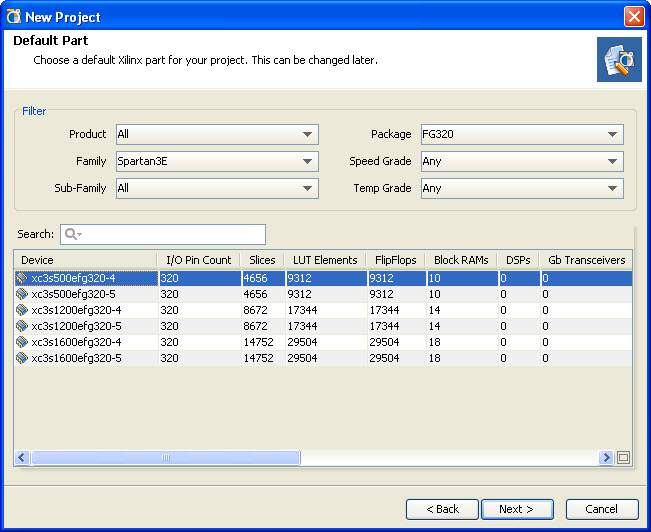Viewport: 651px width, 532px height.
Task: Click Block RAMs value 18 of xc3s1600efg320-4
Action: (x=435, y=342)
